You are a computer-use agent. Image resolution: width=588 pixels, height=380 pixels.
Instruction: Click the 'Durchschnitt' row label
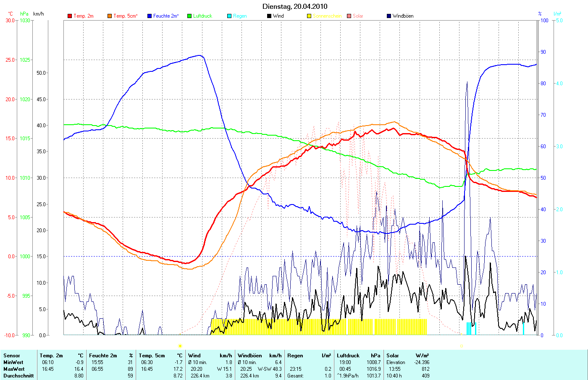(x=18, y=376)
